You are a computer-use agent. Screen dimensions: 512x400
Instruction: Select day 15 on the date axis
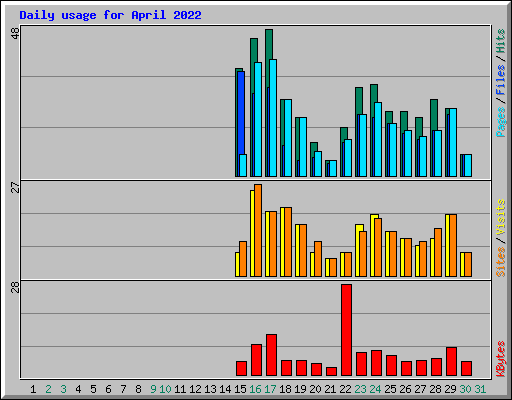click(240, 389)
